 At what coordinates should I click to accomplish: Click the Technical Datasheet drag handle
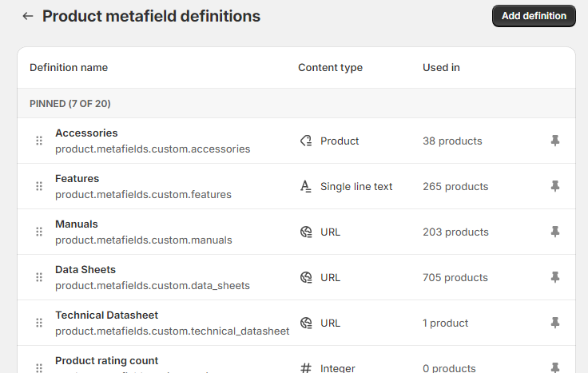(x=39, y=323)
